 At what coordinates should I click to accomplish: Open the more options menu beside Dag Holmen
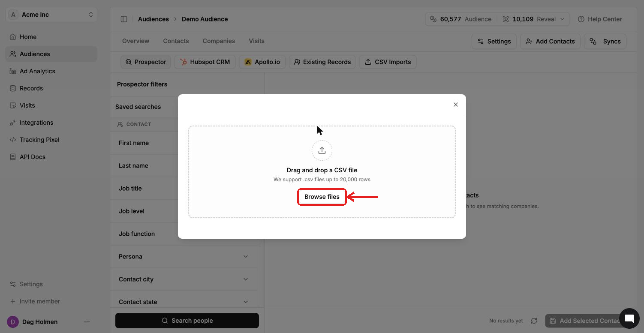87,322
